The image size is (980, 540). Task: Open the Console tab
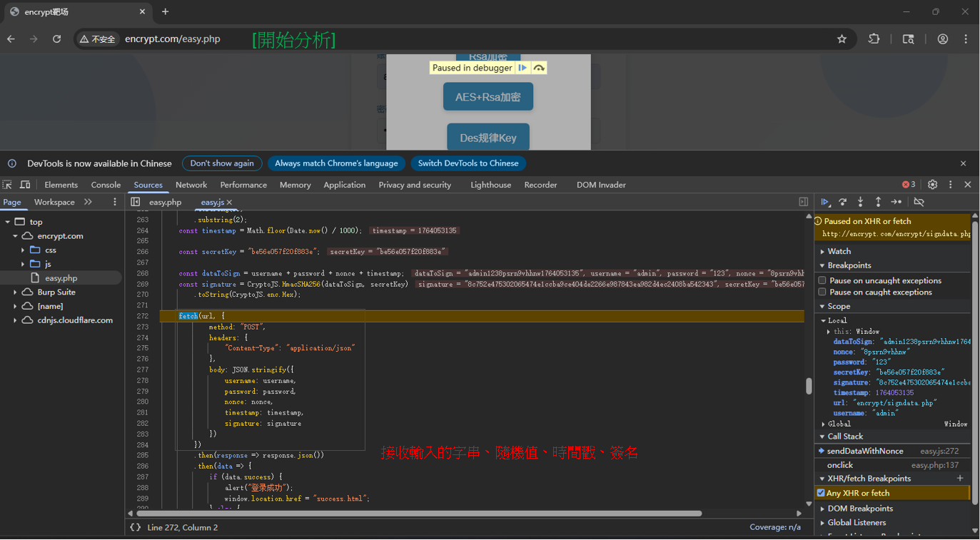pyautogui.click(x=106, y=185)
